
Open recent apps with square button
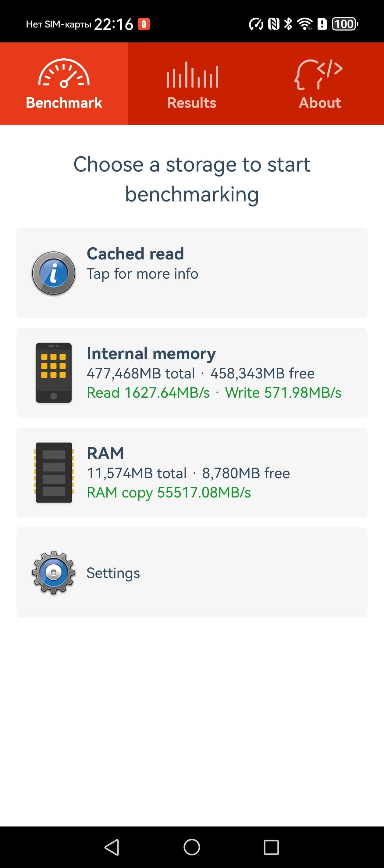271,847
